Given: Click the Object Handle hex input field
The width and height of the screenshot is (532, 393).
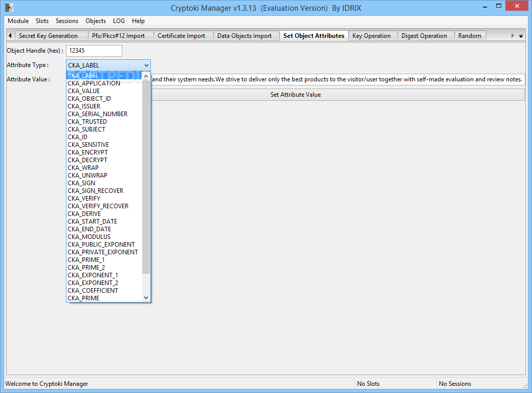Looking at the screenshot, I should (94, 51).
